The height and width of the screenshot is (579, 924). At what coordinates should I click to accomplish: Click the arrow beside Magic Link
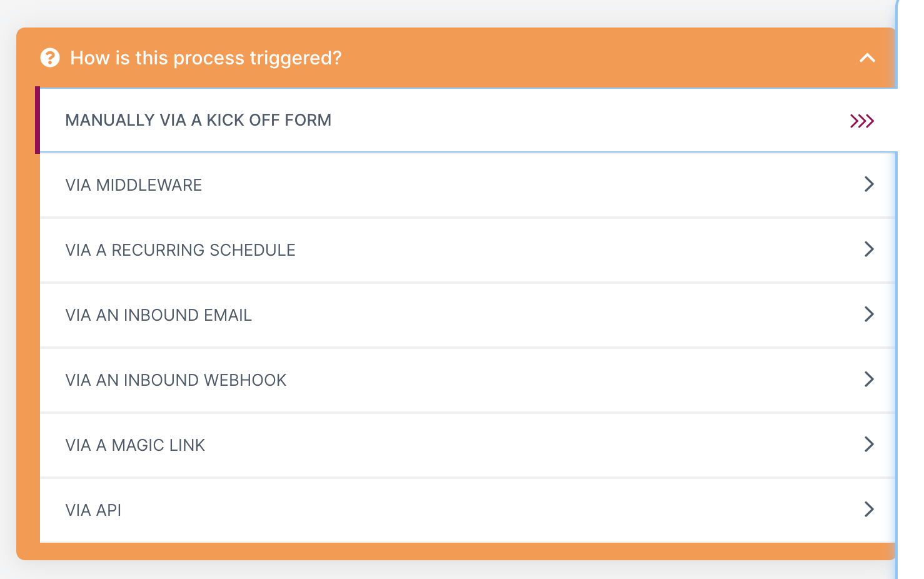tap(868, 445)
